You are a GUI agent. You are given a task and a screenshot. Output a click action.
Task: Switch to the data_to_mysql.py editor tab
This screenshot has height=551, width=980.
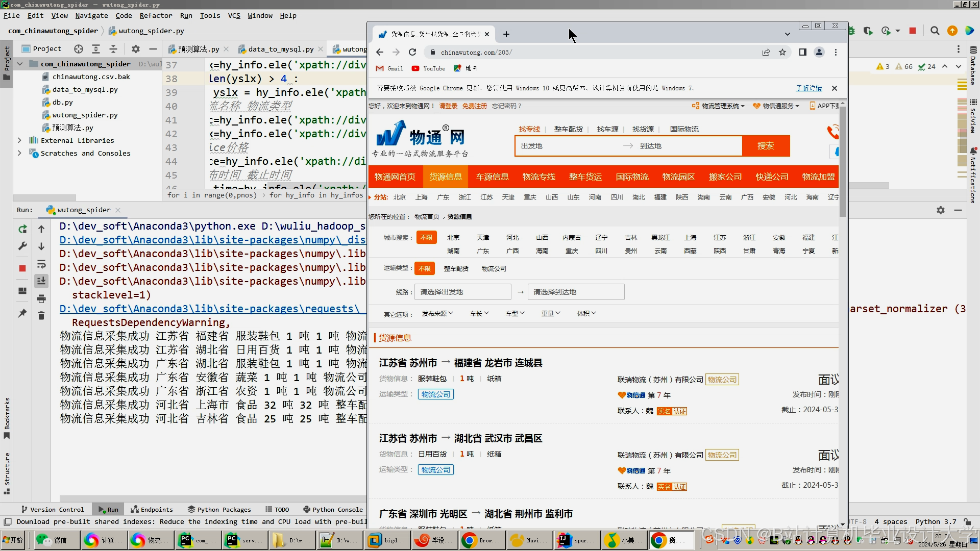280,49
